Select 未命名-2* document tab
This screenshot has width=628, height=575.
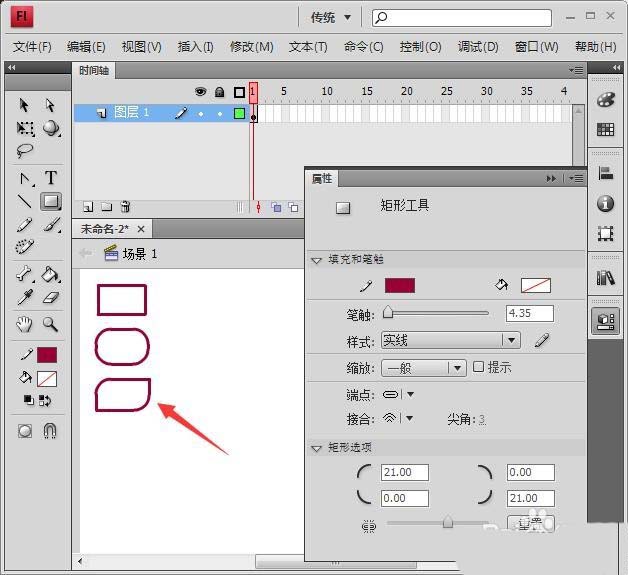point(105,229)
